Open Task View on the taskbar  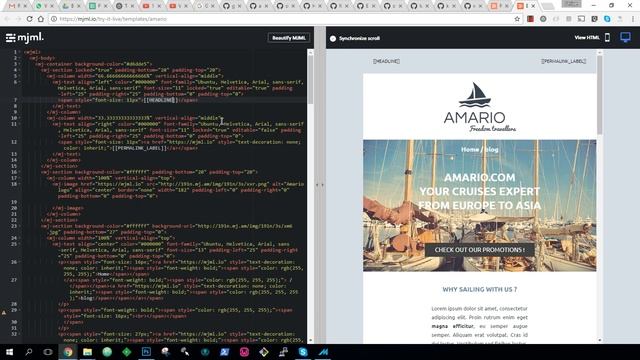coord(48,352)
